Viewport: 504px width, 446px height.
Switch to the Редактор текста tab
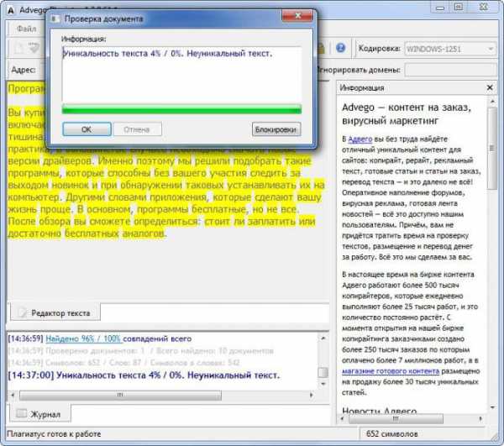(x=55, y=312)
